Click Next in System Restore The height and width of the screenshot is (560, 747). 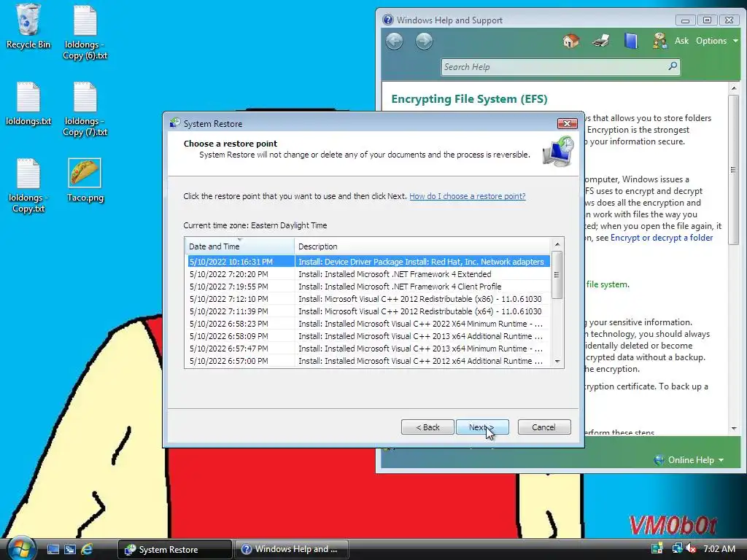point(482,427)
